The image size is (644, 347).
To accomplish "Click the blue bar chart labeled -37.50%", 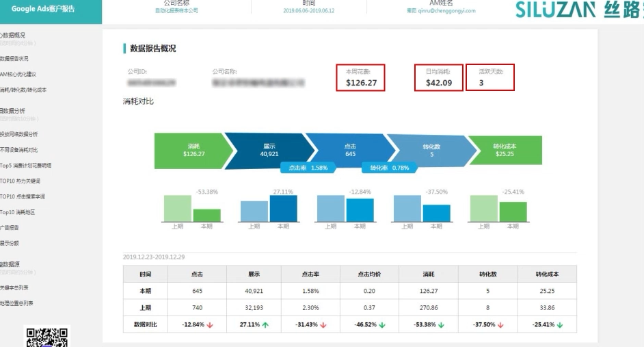I will click(x=422, y=209).
